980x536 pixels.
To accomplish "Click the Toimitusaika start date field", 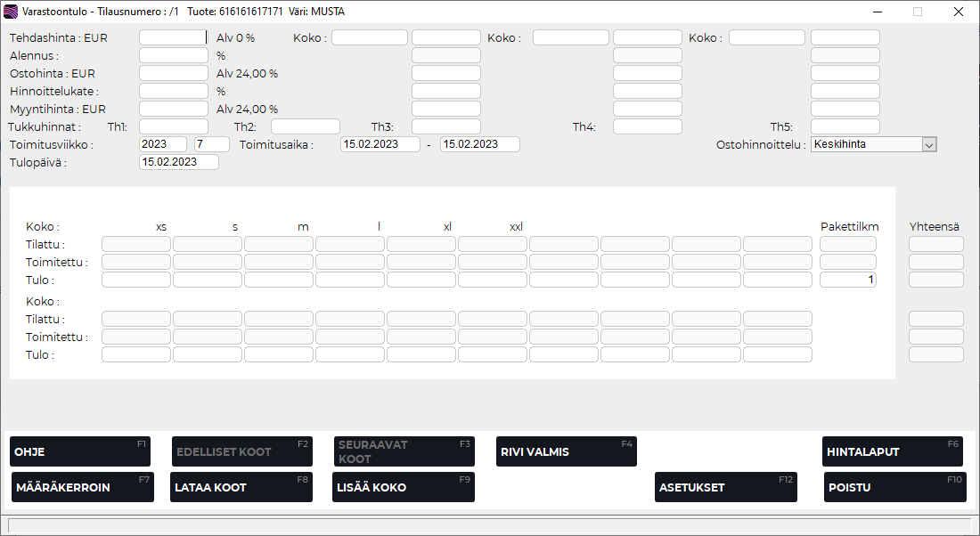I will click(x=380, y=144).
